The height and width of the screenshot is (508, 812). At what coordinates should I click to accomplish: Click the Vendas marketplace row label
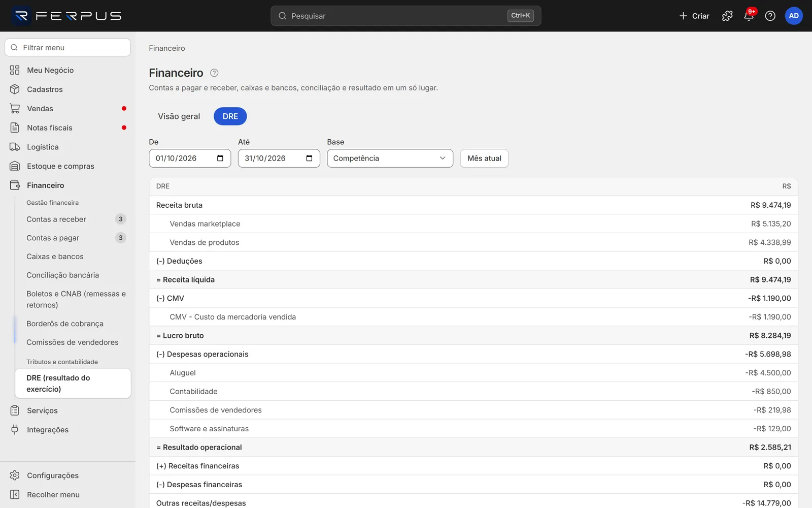pyautogui.click(x=205, y=224)
